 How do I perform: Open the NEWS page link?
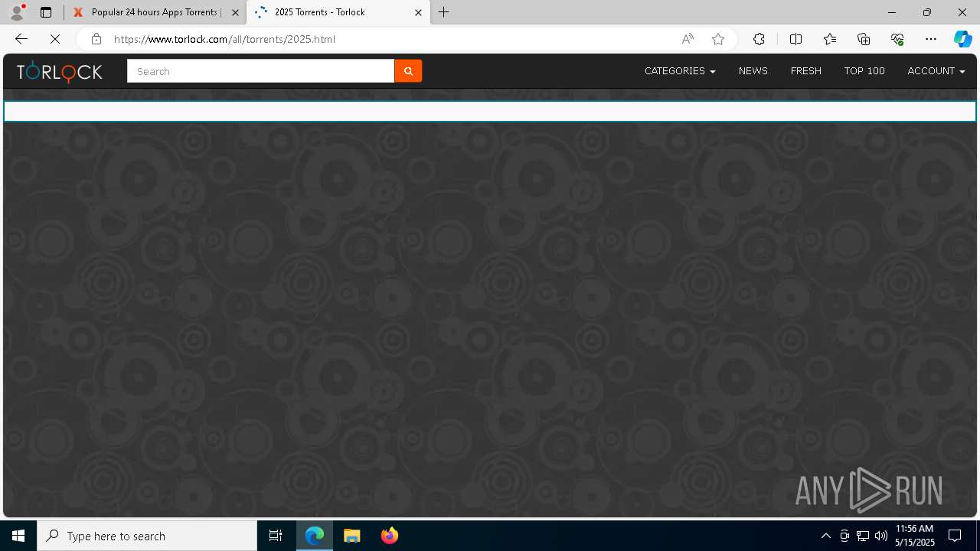click(x=753, y=71)
